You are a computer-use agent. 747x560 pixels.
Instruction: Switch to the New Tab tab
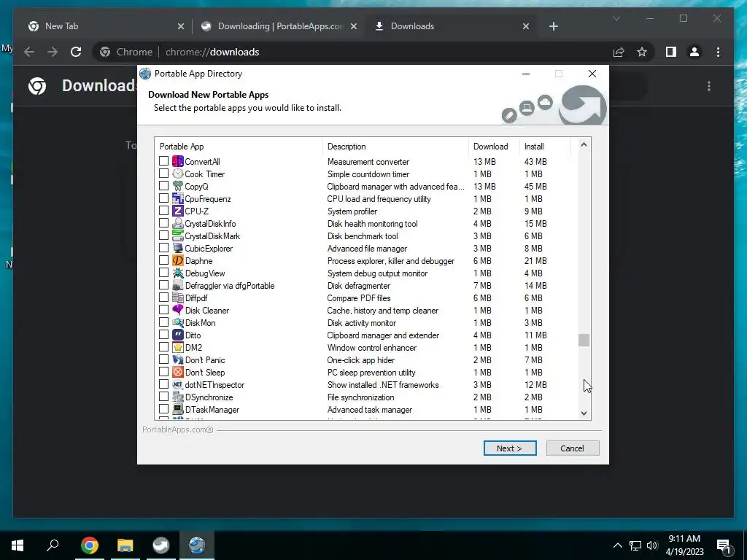click(106, 26)
